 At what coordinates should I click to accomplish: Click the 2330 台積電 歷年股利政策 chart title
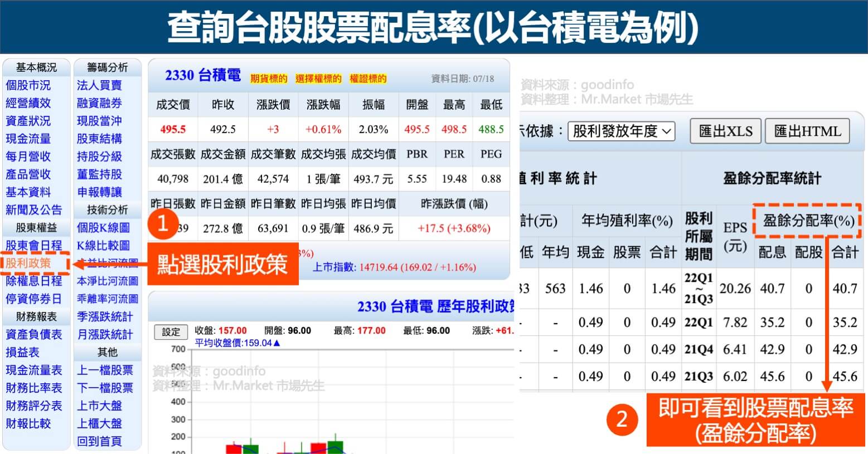(437, 306)
